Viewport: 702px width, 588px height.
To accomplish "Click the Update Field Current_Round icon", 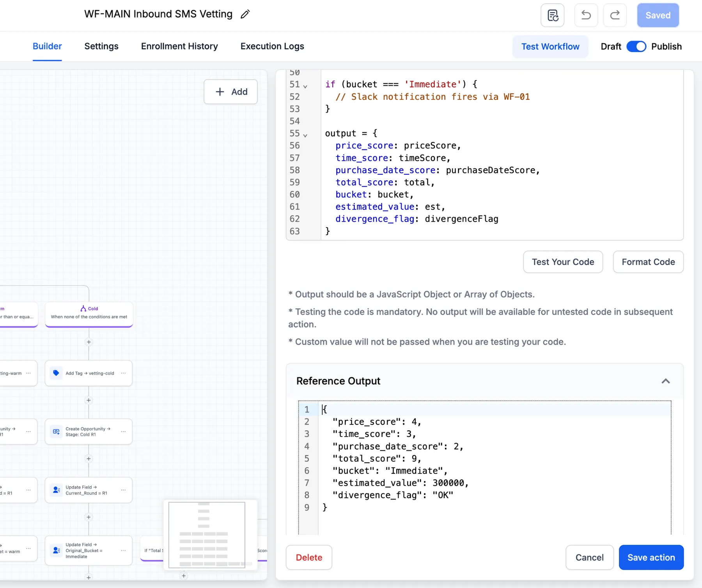I will click(56, 490).
